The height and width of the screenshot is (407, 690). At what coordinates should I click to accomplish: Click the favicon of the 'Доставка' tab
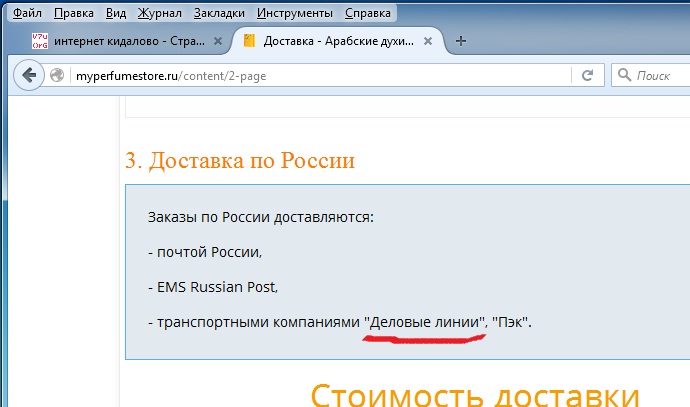click(x=250, y=42)
